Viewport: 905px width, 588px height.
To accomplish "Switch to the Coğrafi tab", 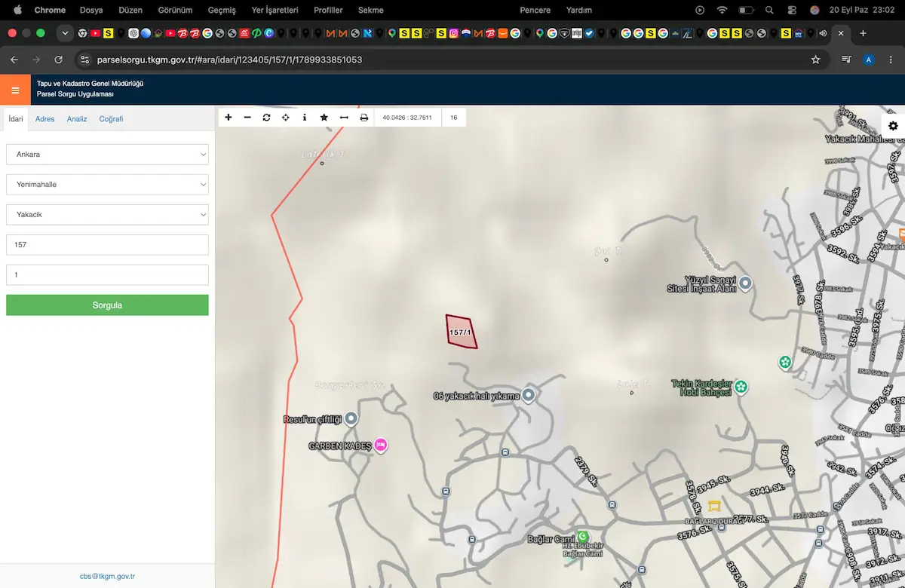I will [x=112, y=119].
